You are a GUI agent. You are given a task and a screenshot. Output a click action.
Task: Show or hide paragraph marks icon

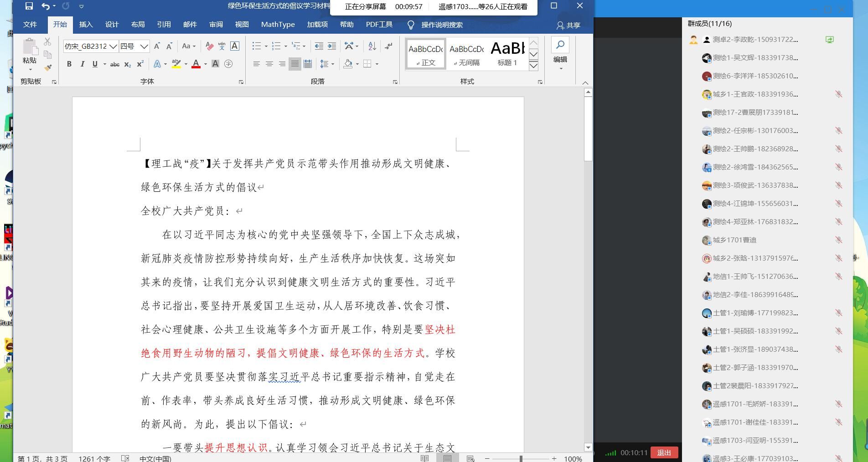tap(388, 46)
